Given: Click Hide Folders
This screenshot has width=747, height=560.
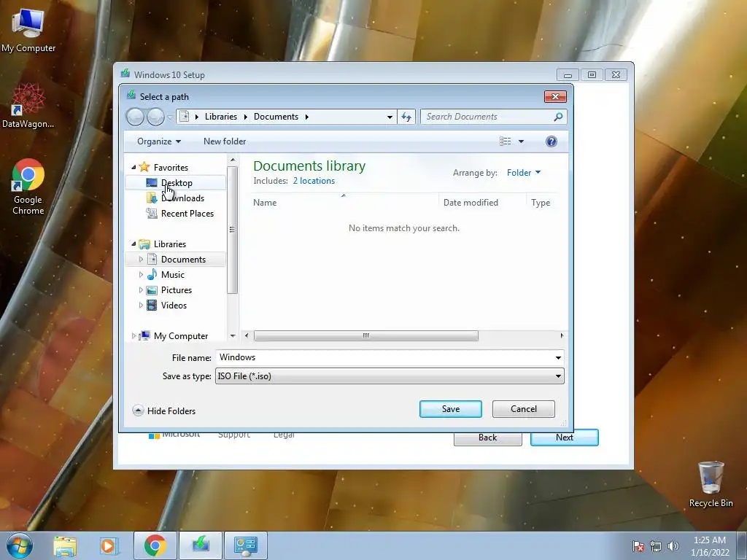Looking at the screenshot, I should click(164, 411).
